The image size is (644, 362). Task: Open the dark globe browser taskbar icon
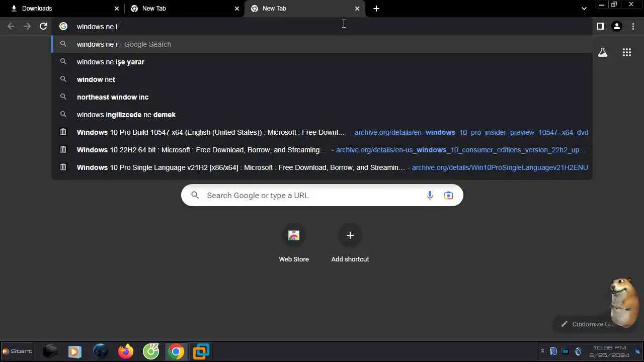click(x=101, y=351)
